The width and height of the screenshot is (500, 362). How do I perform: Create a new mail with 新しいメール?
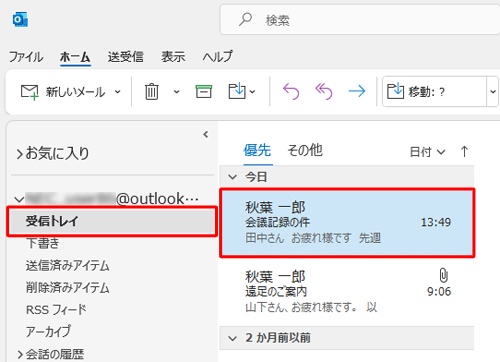(x=63, y=92)
